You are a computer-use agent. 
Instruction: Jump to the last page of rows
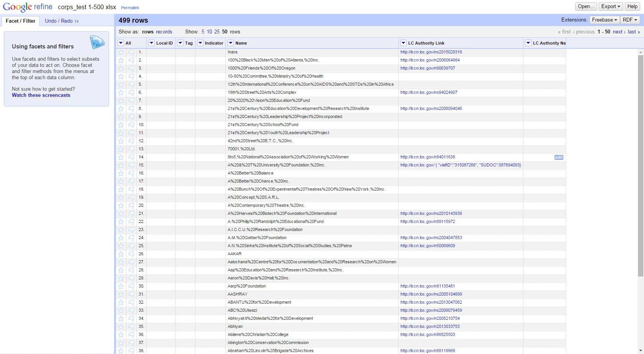[x=634, y=32]
